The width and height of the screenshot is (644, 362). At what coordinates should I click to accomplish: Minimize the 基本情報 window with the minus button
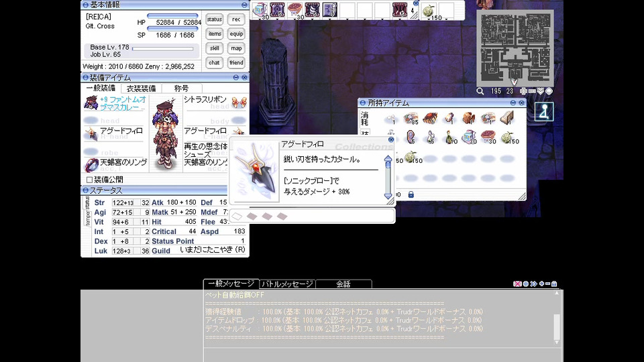click(x=244, y=5)
